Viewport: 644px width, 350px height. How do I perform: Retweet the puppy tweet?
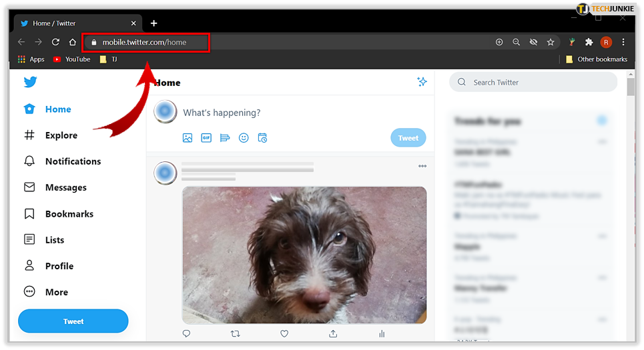point(236,333)
